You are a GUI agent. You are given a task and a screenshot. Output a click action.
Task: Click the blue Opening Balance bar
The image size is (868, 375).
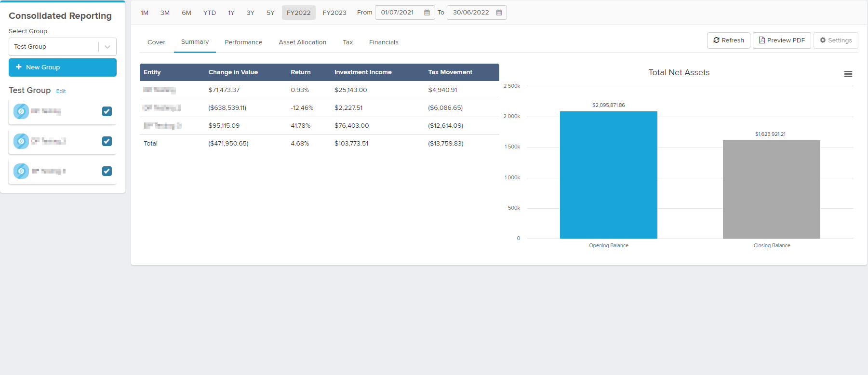(x=609, y=175)
